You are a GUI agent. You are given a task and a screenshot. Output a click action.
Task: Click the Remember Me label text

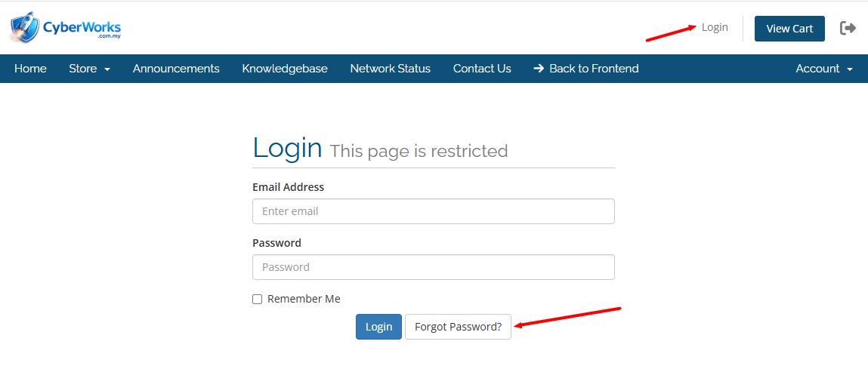pos(304,299)
